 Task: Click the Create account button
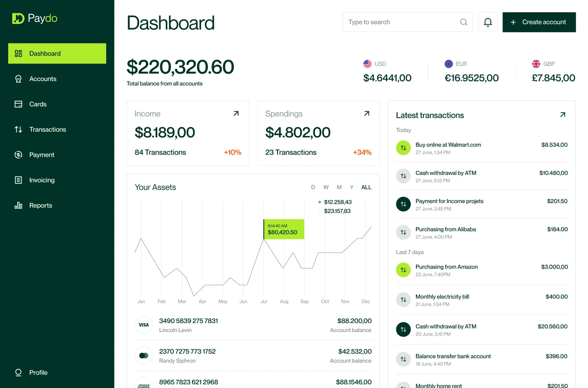coord(539,22)
